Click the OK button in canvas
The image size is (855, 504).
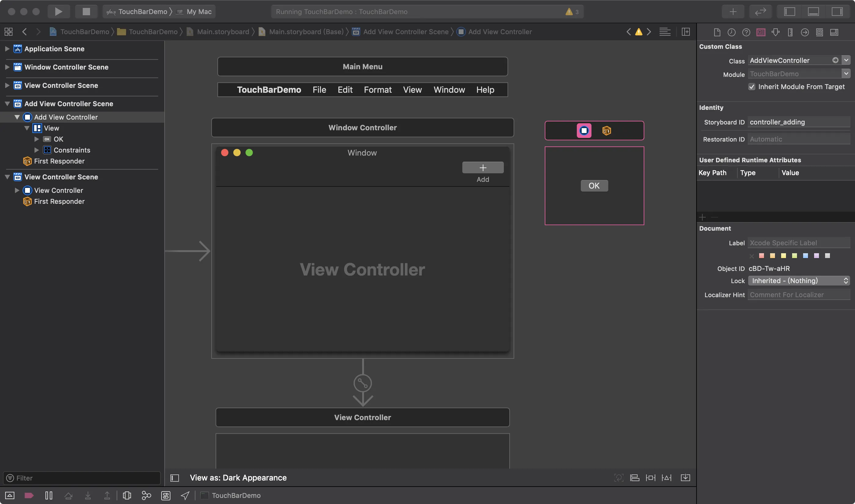pyautogui.click(x=594, y=186)
